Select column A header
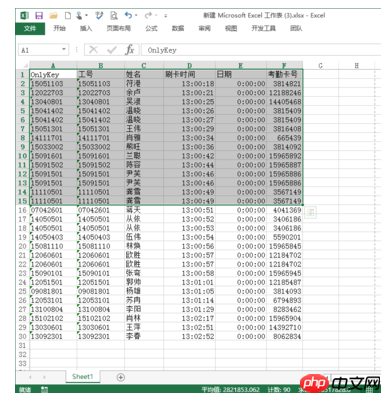The image size is (381, 393). 53,65
